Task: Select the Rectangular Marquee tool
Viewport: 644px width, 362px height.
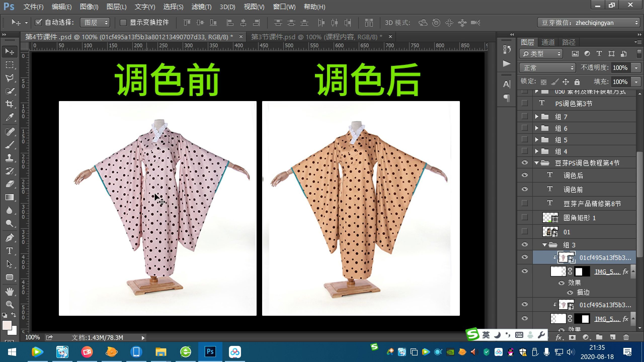Action: (x=10, y=65)
